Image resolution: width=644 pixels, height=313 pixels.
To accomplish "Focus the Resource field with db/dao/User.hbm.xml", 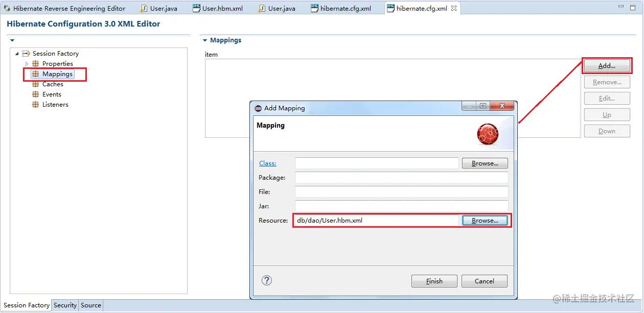I will 377,221.
